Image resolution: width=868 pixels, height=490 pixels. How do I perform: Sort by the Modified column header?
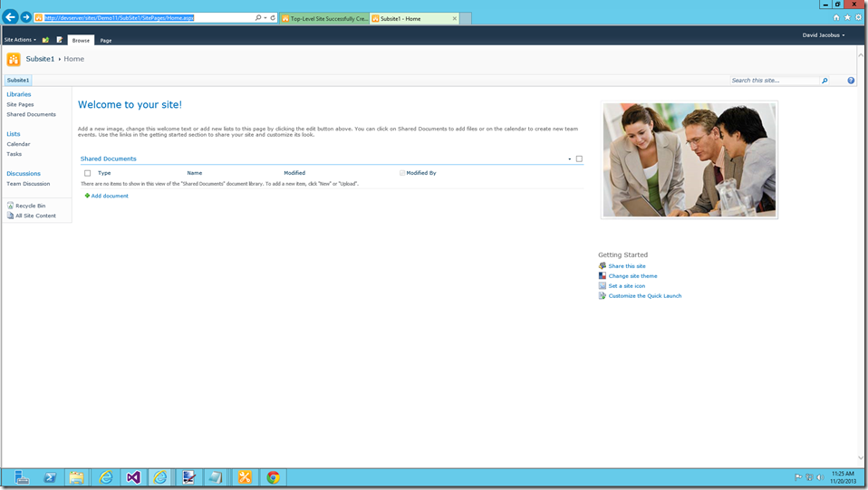tap(294, 173)
